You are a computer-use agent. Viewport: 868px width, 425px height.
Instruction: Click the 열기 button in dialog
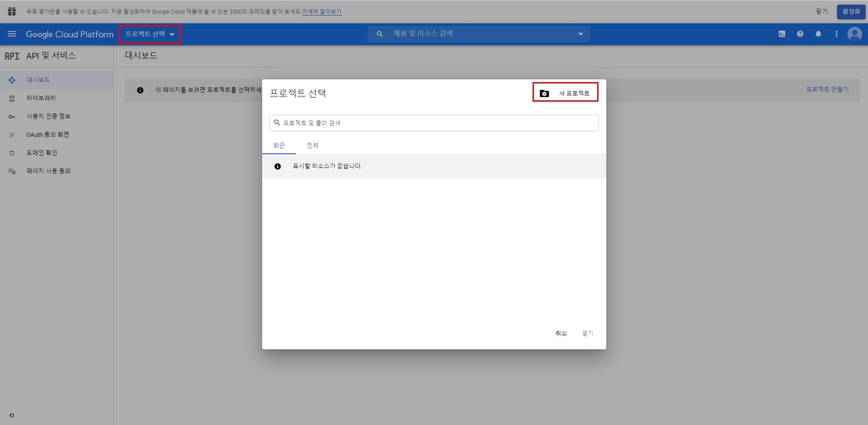tap(587, 333)
